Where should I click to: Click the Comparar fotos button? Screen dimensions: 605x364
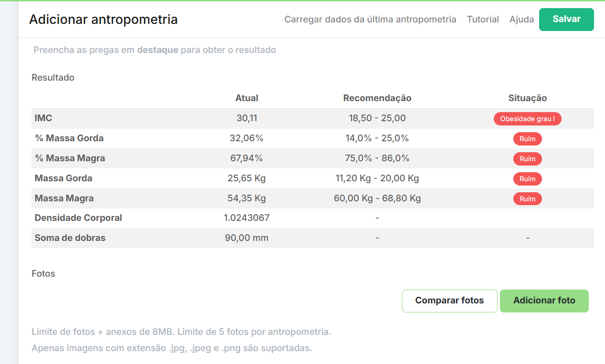pyautogui.click(x=449, y=301)
